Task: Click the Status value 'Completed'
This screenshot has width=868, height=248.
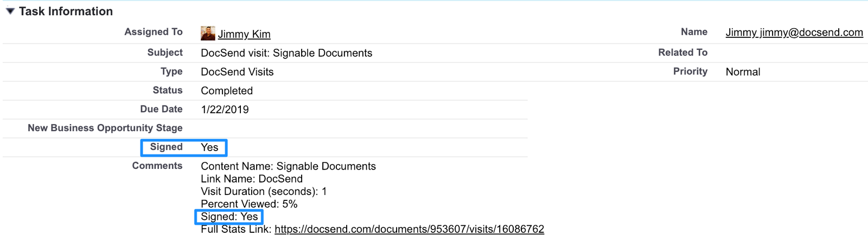Action: pos(227,91)
